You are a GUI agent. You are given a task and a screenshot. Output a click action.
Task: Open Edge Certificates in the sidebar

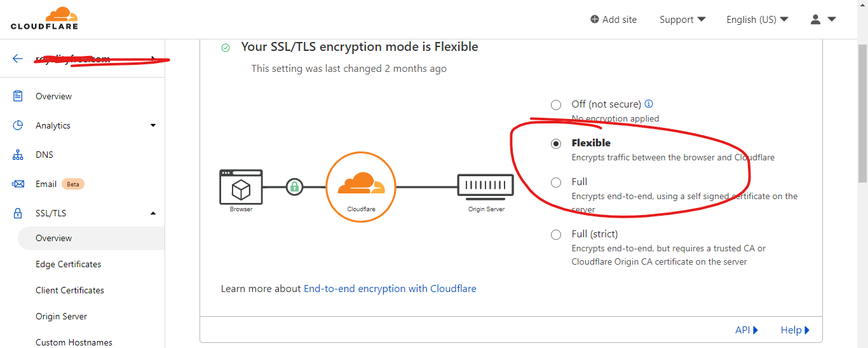69,264
